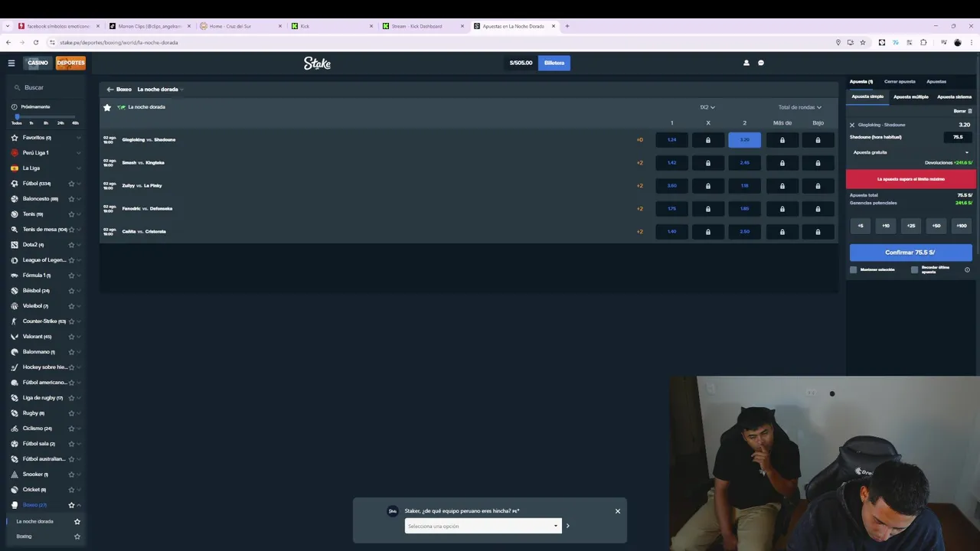Click the Counter-Strike icon in sidebar
980x551 pixels.
15,321
